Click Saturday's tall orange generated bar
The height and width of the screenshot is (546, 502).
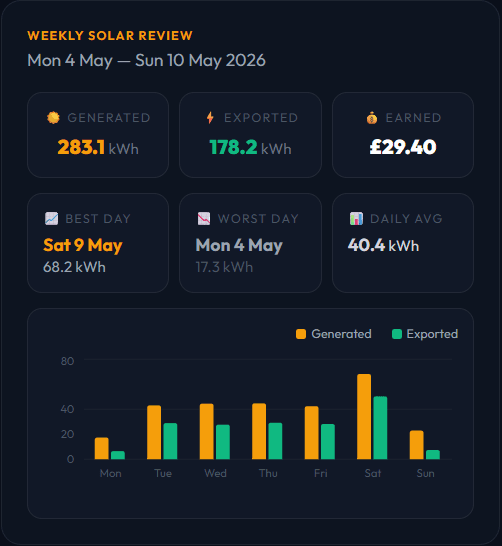pos(364,416)
